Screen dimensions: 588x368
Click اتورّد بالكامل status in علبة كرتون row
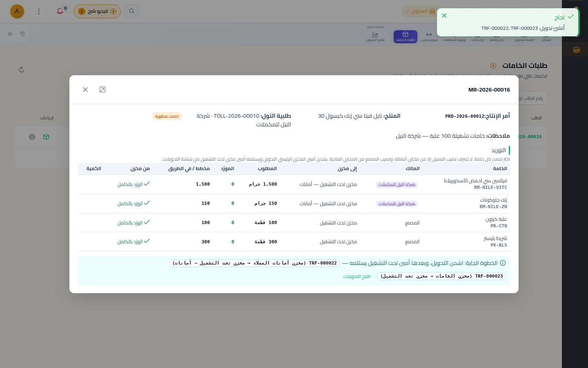[134, 223]
